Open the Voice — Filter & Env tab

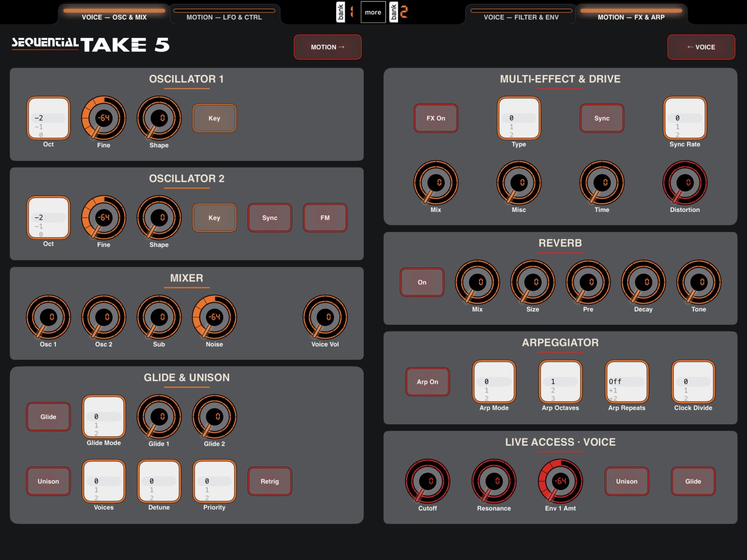pyautogui.click(x=521, y=14)
